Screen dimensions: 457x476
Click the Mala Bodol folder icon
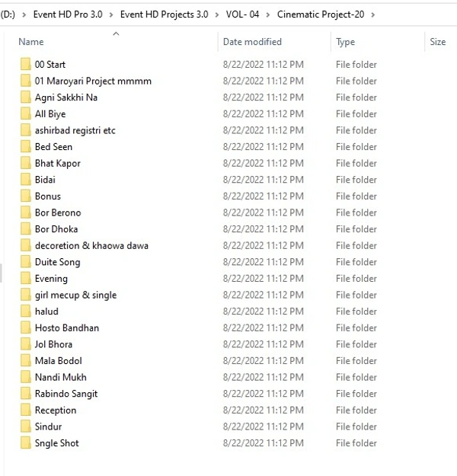(25, 361)
